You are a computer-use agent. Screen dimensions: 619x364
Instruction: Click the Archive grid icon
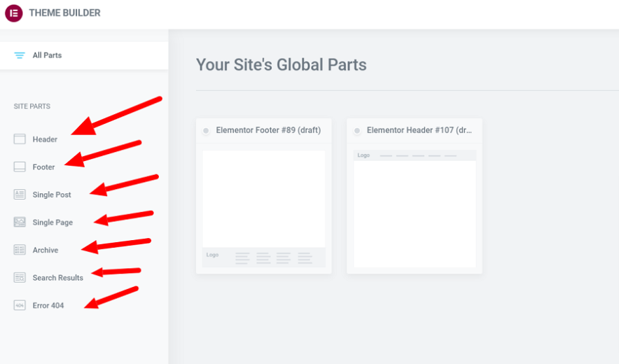[20, 249]
